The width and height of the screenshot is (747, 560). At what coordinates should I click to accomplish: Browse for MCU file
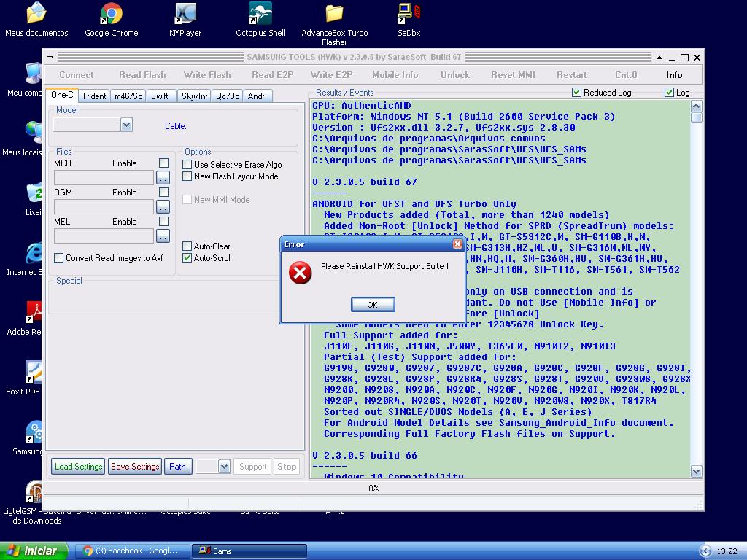163,178
